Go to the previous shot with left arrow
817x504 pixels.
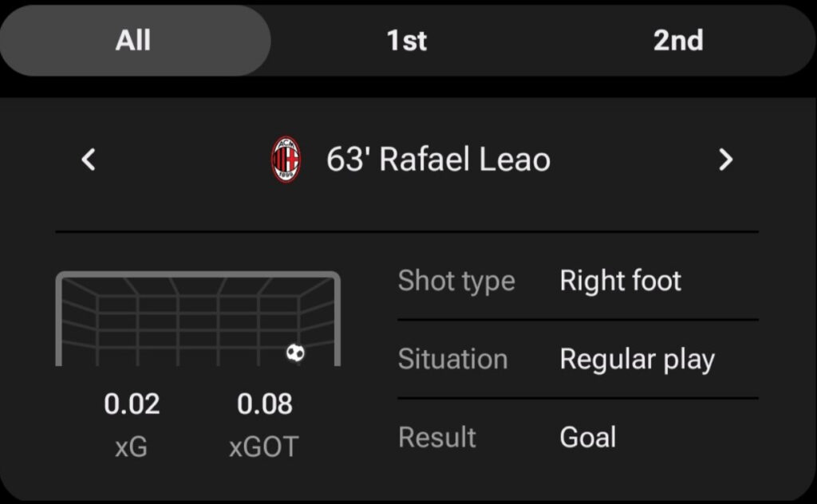tap(89, 160)
